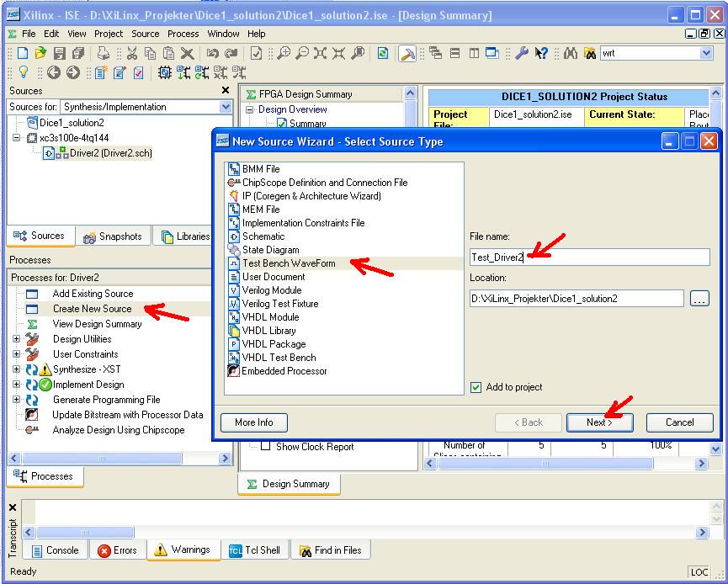Click the lightbulb tips icon
The image size is (728, 584).
click(24, 72)
